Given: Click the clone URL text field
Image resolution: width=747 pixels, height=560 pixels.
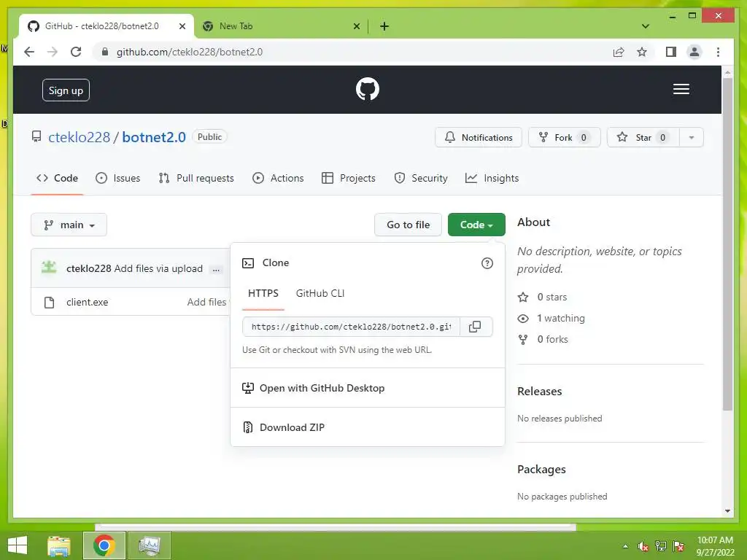Looking at the screenshot, I should [351, 327].
